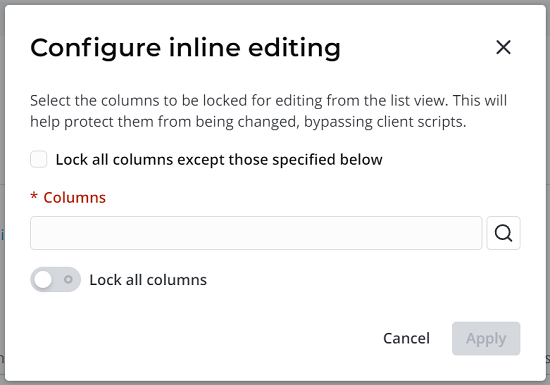This screenshot has height=385, width=550.
Task: Check Lock all columns except those specified
Action: tap(39, 160)
